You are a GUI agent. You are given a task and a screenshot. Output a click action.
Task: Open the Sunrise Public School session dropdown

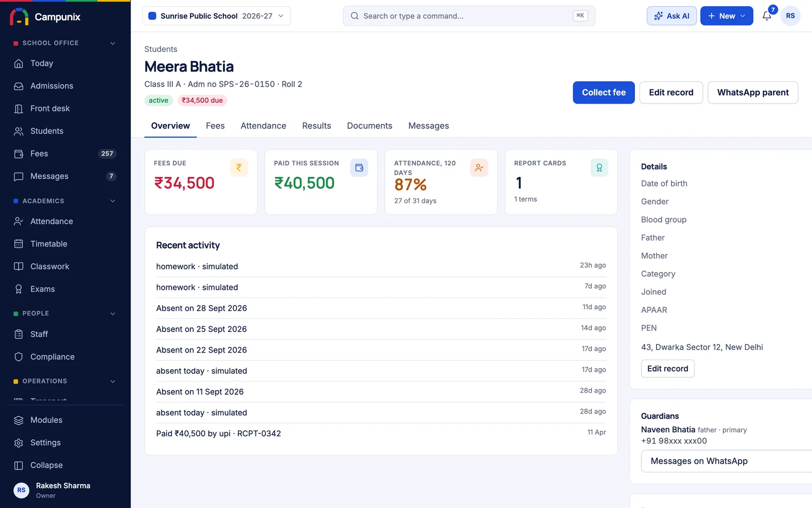[217, 16]
